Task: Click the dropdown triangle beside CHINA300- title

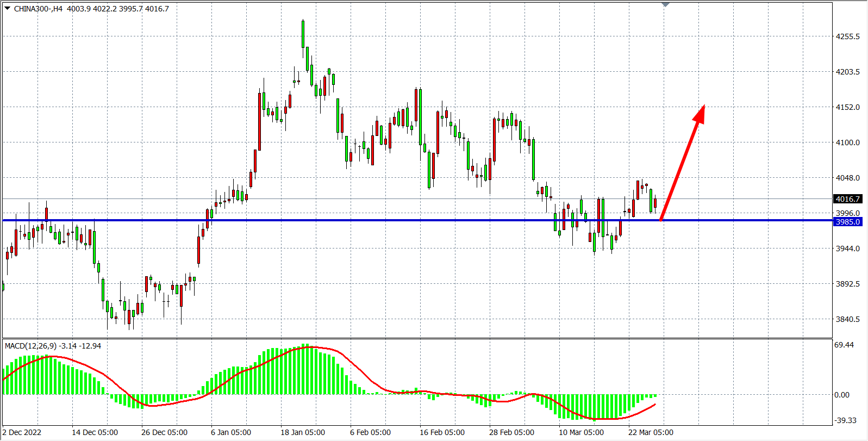Action: [7, 8]
